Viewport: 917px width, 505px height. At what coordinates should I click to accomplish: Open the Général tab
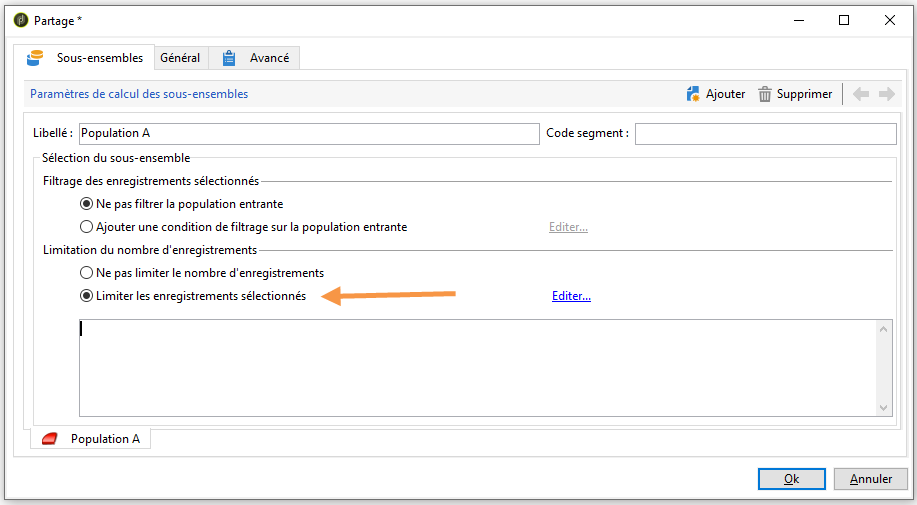[180, 58]
